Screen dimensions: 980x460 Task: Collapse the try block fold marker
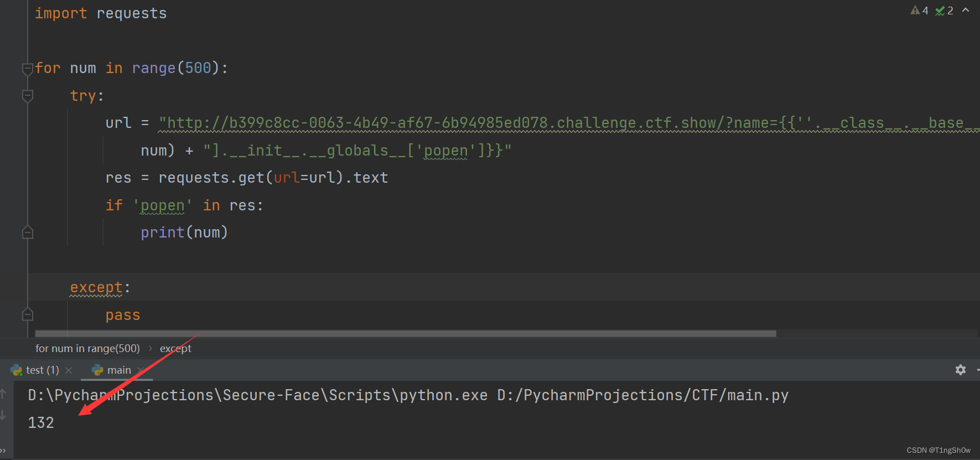(27, 96)
